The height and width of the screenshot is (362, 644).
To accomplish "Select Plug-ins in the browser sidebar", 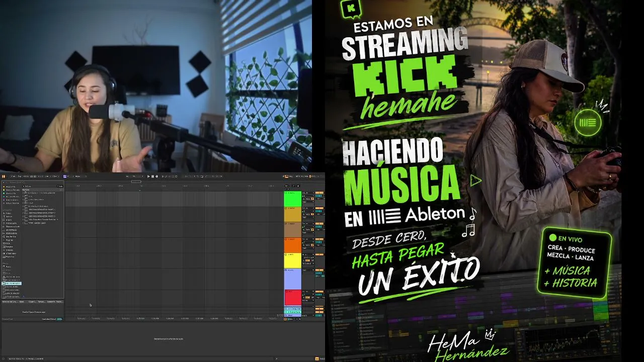I will coord(9,240).
